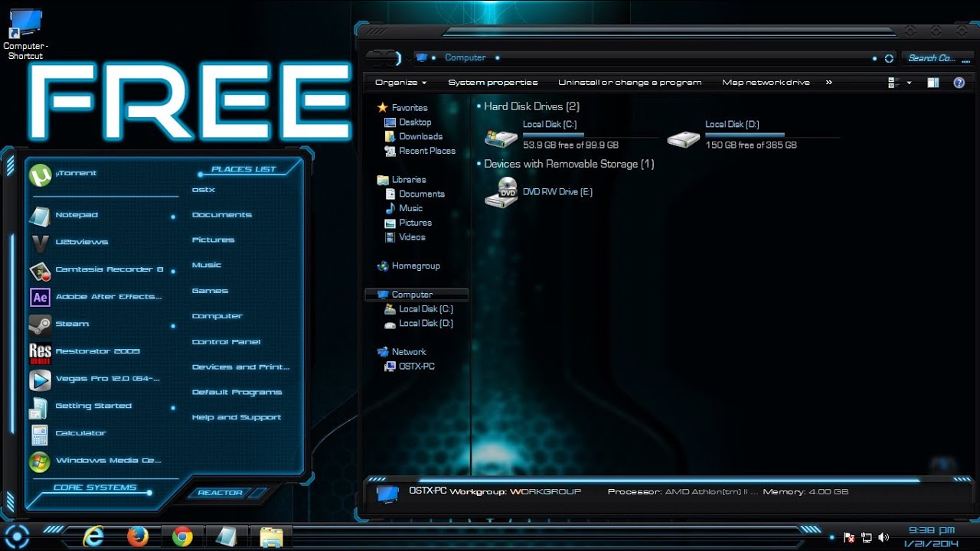
Task: Click the Start orb button
Action: click(17, 536)
